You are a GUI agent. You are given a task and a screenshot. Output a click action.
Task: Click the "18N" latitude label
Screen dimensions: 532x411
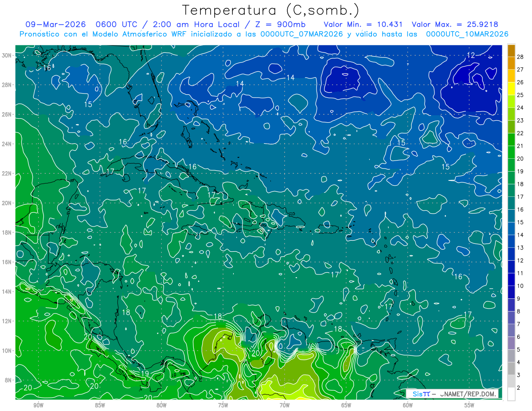(x=6, y=232)
